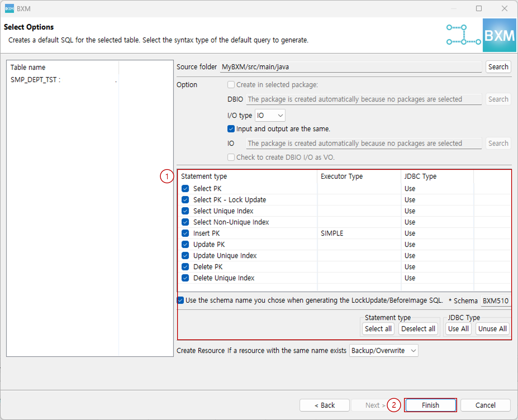Click the BXM logo in the header
The width and height of the screenshot is (518, 420).
pyautogui.click(x=499, y=35)
